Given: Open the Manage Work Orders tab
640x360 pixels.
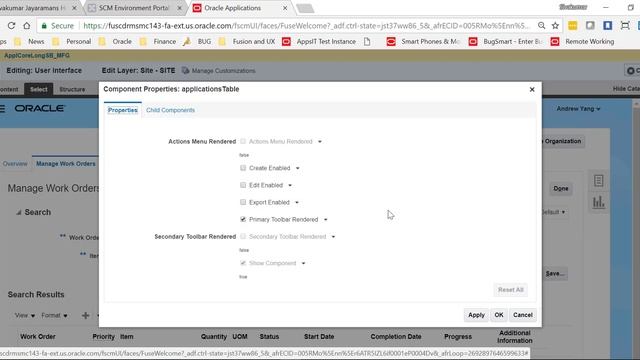Looking at the screenshot, I should pos(66,164).
